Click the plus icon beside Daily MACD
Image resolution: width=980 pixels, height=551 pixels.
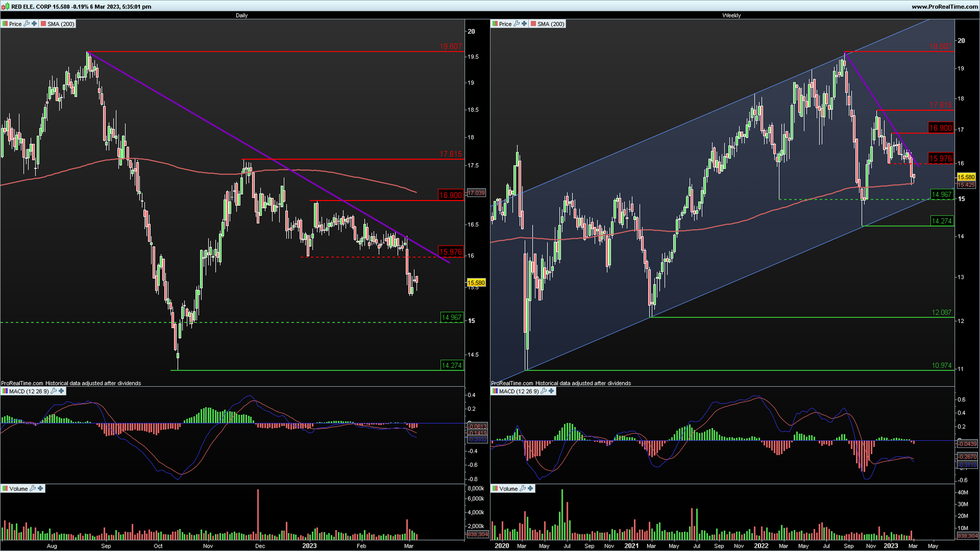click(61, 391)
